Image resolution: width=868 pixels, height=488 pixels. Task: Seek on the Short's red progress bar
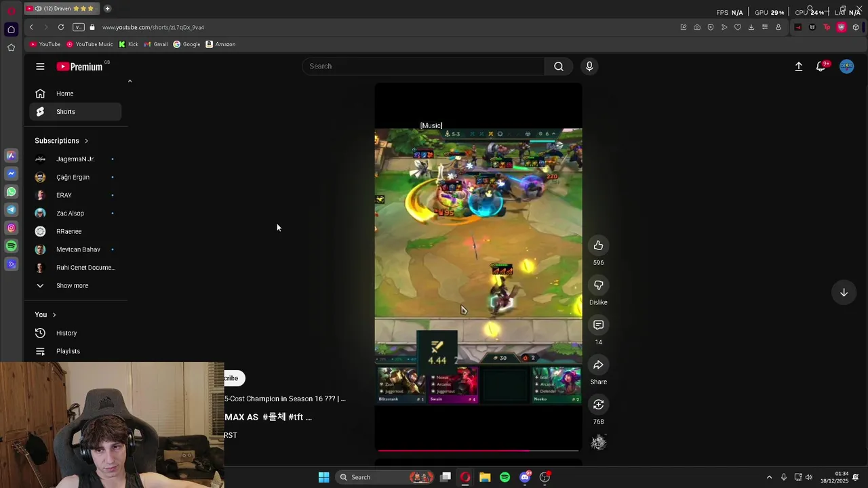point(478,450)
